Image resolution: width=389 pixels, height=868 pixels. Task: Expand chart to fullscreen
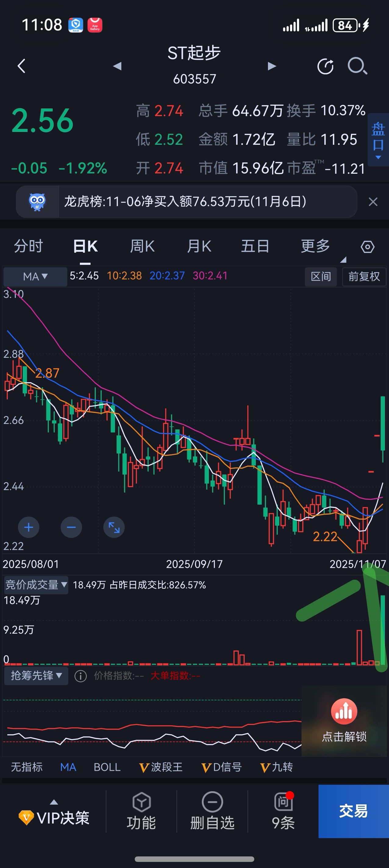[x=114, y=527]
